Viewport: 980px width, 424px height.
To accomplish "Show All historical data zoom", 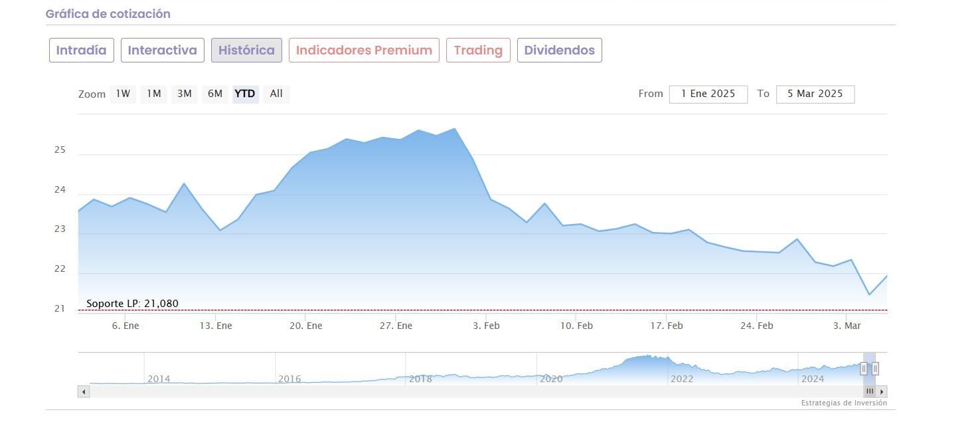I will 276,94.
